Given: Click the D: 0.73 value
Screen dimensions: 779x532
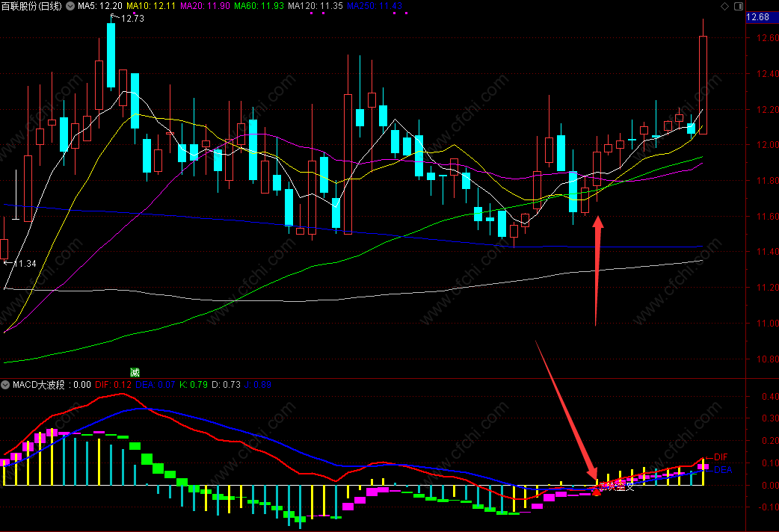Looking at the screenshot, I should (x=226, y=385).
